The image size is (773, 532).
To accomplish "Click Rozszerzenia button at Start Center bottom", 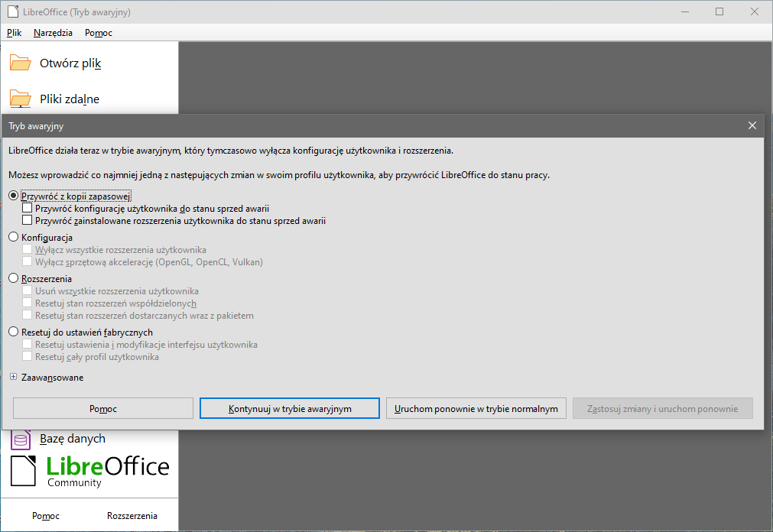I will click(132, 516).
